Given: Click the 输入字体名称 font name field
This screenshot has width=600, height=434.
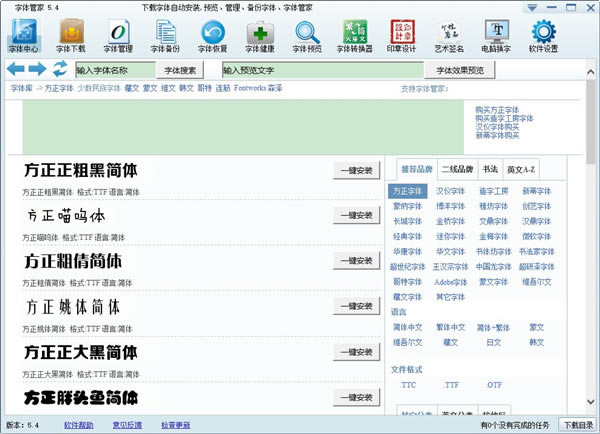Looking at the screenshot, I should coord(114,70).
